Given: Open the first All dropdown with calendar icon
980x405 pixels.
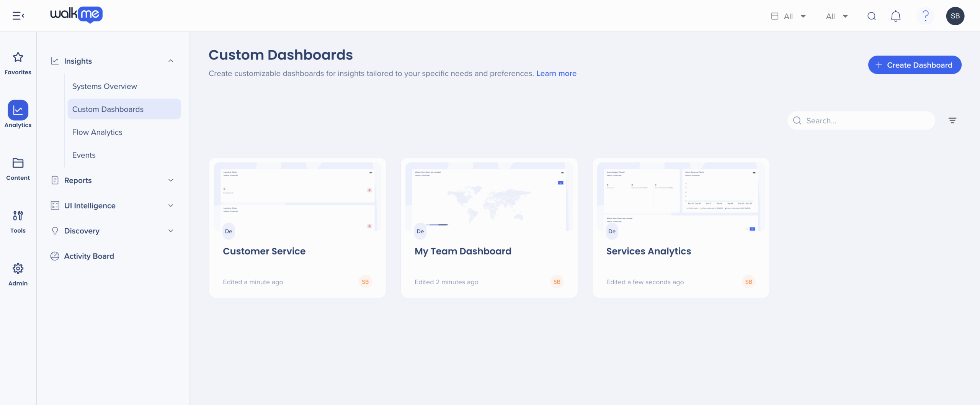Looking at the screenshot, I should (789, 16).
